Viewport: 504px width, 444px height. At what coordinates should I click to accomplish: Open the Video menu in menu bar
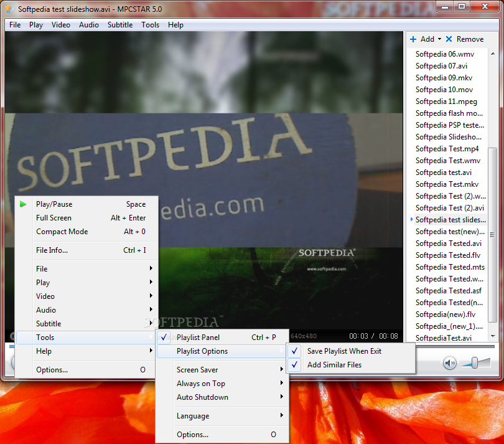coord(61,25)
